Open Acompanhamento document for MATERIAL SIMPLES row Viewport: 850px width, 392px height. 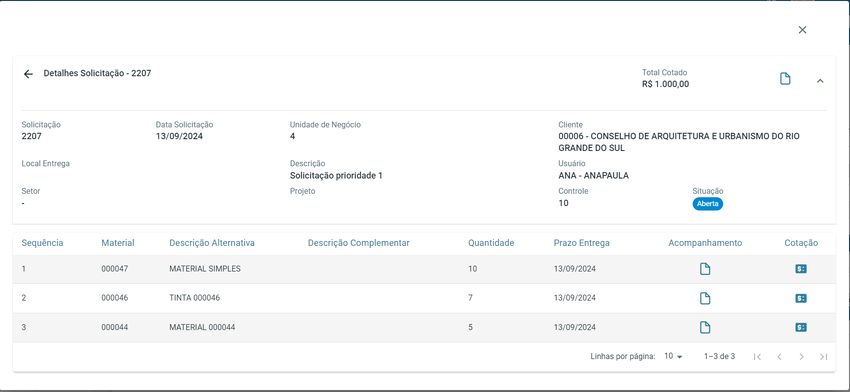[705, 269]
